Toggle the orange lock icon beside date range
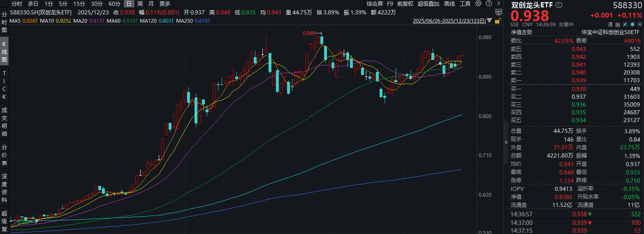 [x=498, y=20]
